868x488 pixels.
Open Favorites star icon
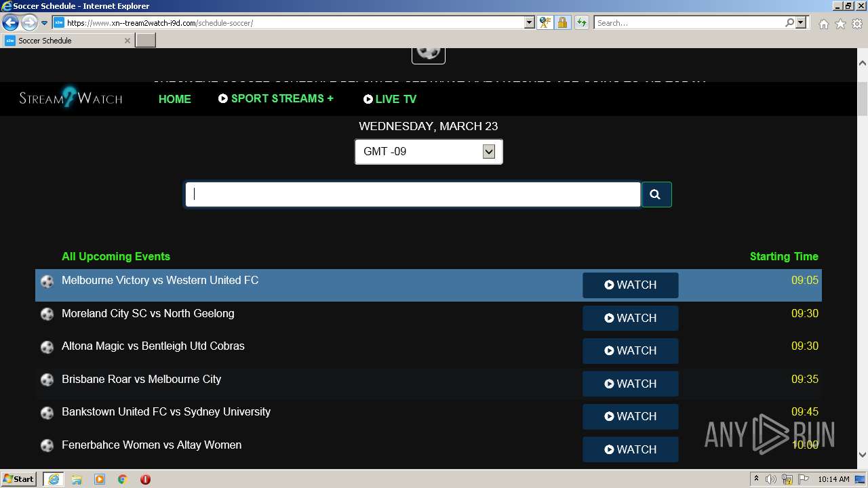pyautogui.click(x=840, y=24)
